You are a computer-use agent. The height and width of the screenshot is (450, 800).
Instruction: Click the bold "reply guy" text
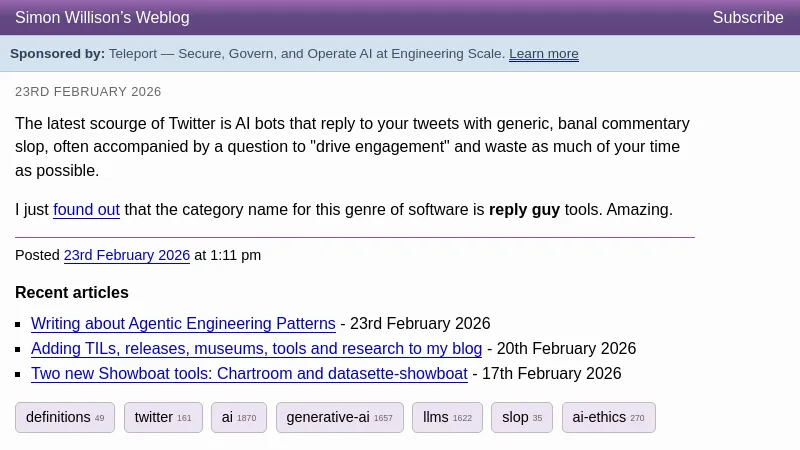[x=524, y=210]
